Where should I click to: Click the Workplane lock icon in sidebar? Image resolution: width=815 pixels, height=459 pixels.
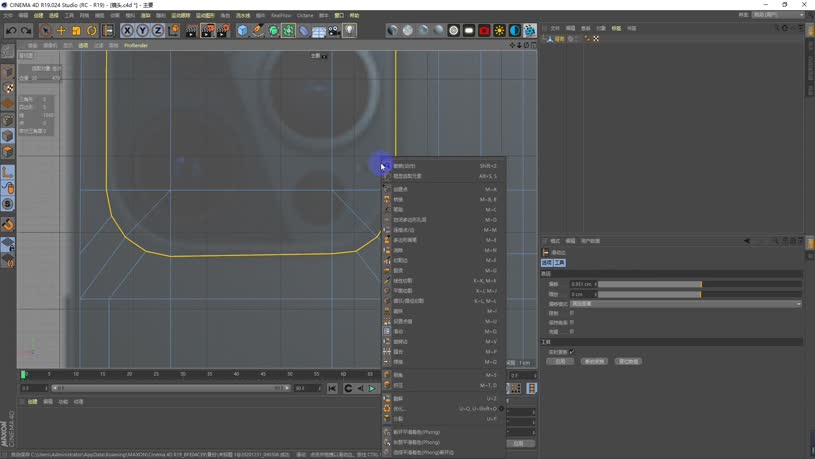[x=8, y=244]
